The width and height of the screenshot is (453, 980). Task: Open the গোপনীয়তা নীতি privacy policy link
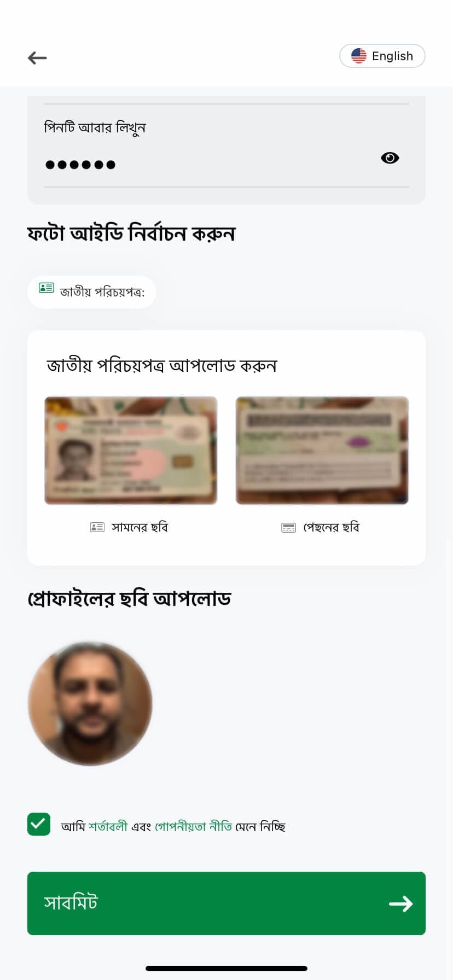click(194, 826)
